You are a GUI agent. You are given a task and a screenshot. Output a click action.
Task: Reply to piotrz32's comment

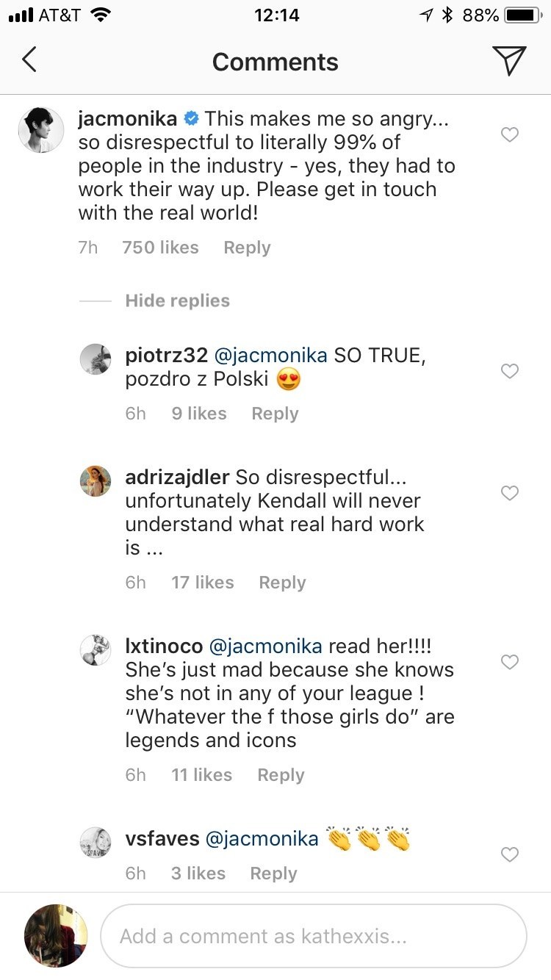275,414
